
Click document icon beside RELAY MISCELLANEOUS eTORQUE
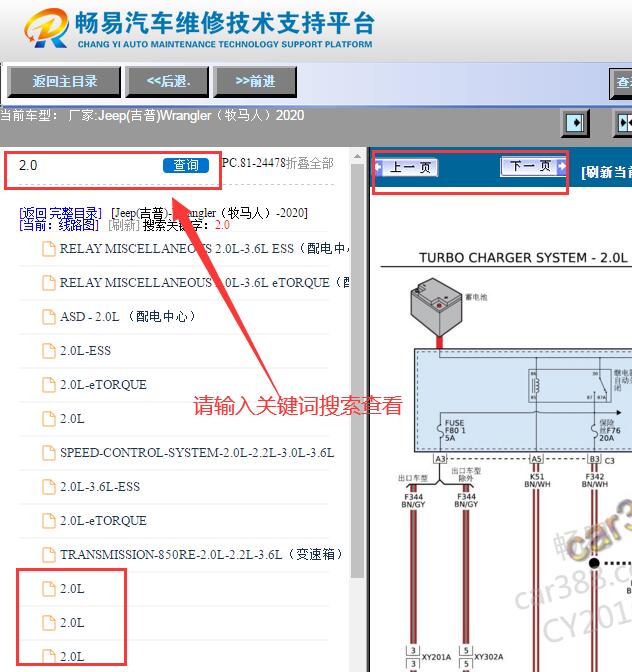[49, 282]
